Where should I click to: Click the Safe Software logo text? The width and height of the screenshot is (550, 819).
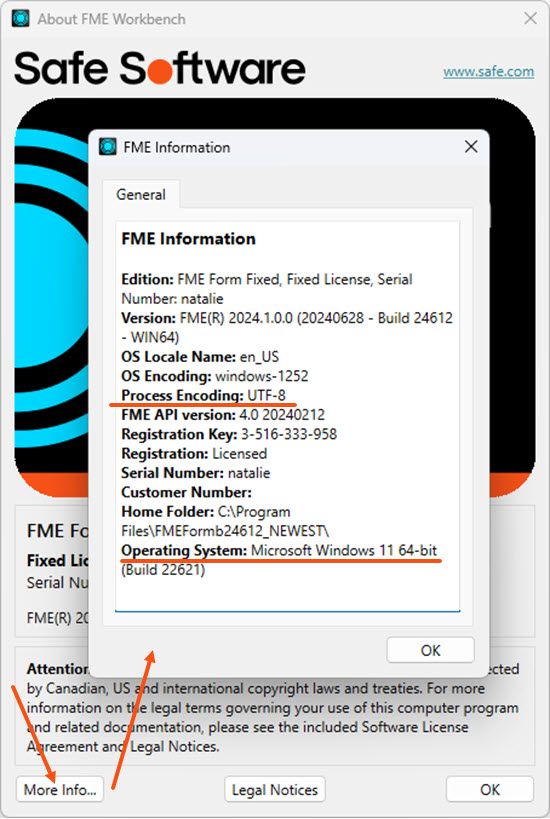[160, 68]
